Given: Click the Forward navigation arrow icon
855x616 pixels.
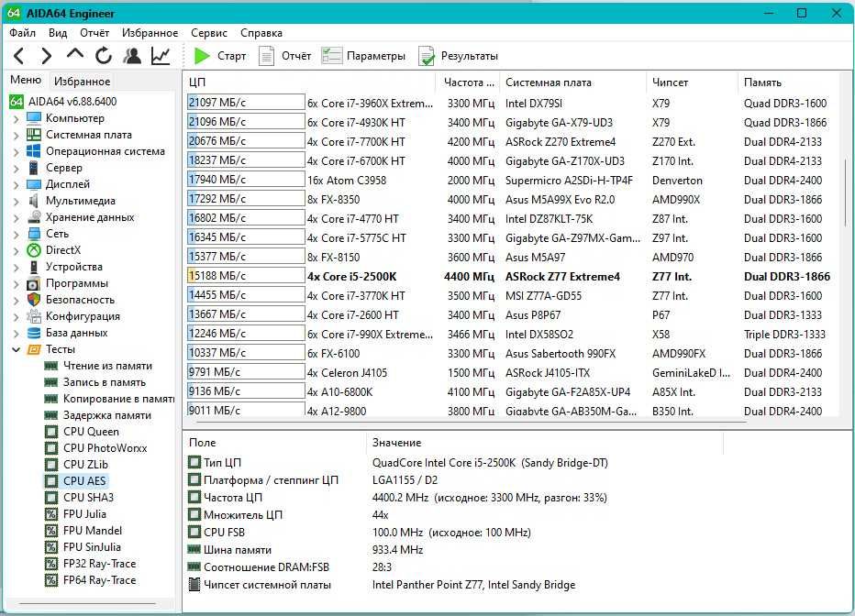Looking at the screenshot, I should [47, 56].
